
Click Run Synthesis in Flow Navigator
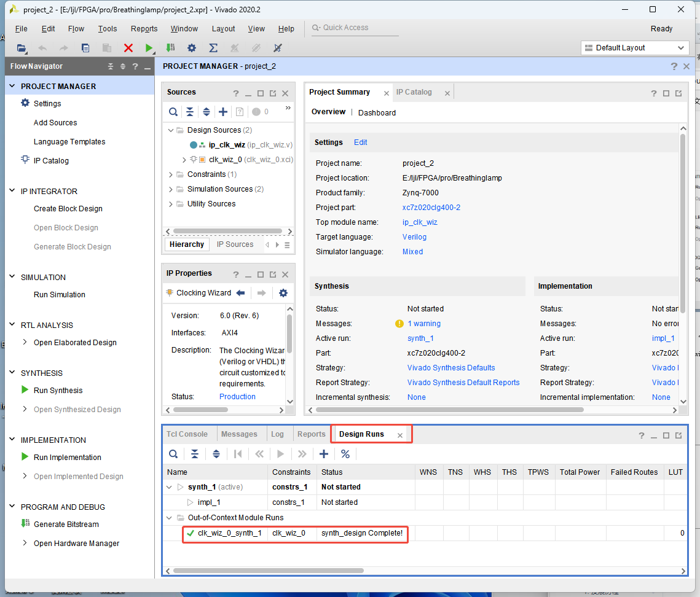pos(58,391)
